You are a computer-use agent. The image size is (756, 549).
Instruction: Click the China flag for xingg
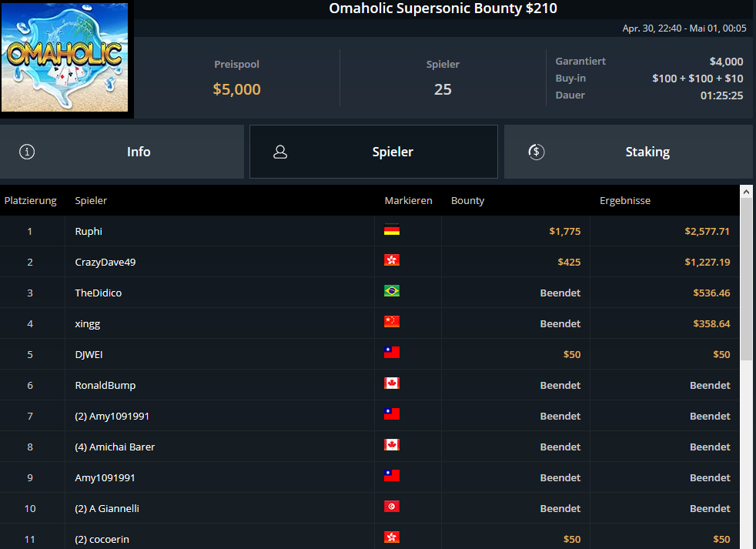[392, 323]
